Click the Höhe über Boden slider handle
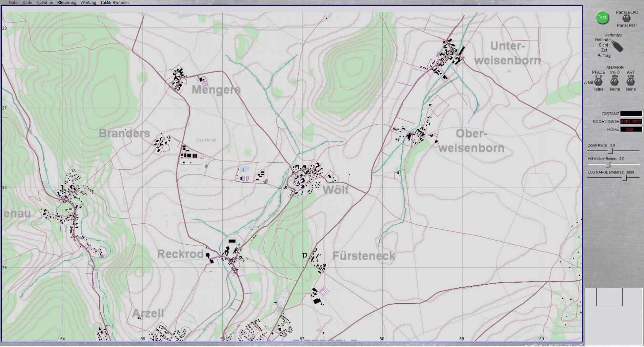644x347 pixels. [x=608, y=164]
